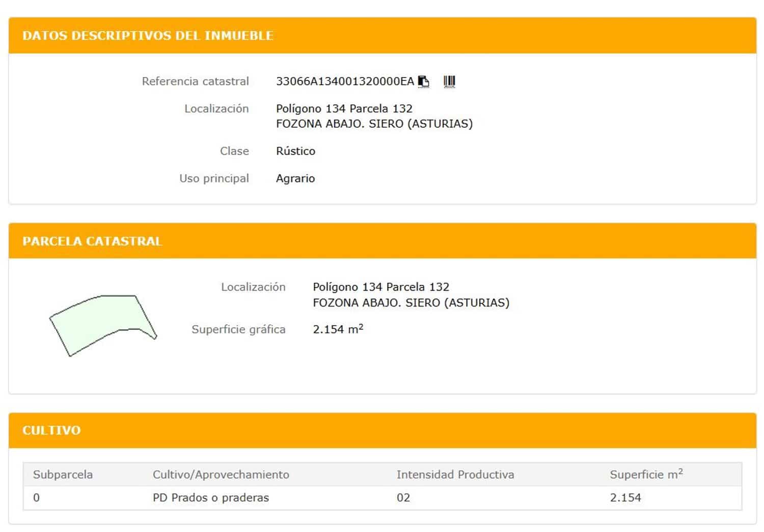Select the Localización value Polígono 134 Parcela 132

344,108
